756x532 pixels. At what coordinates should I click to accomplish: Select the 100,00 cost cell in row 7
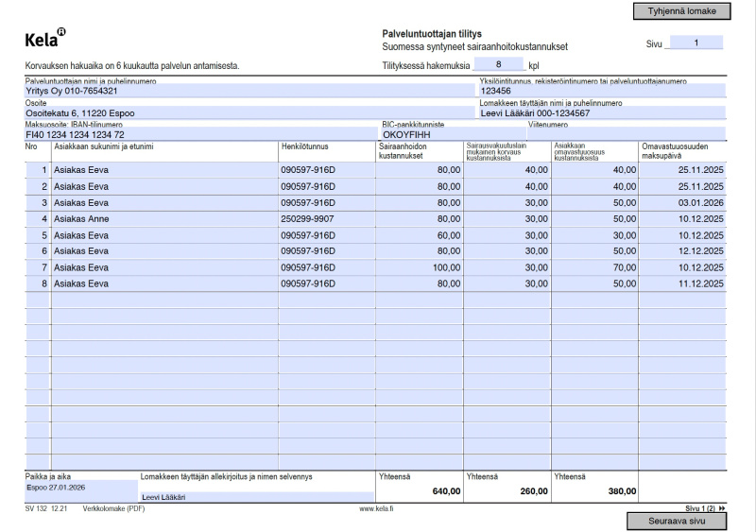tap(420, 267)
